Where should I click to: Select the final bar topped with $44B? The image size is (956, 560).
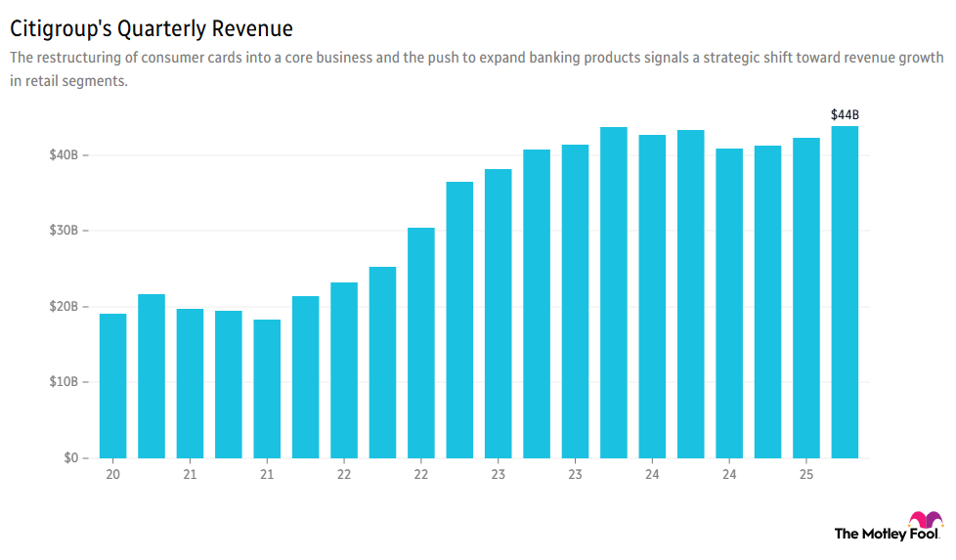(x=845, y=292)
